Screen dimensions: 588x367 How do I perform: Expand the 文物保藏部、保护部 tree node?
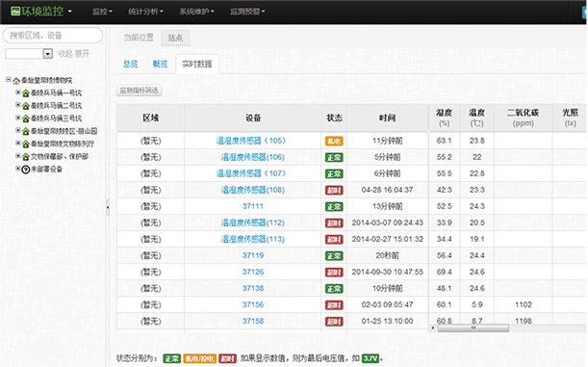click(x=17, y=156)
